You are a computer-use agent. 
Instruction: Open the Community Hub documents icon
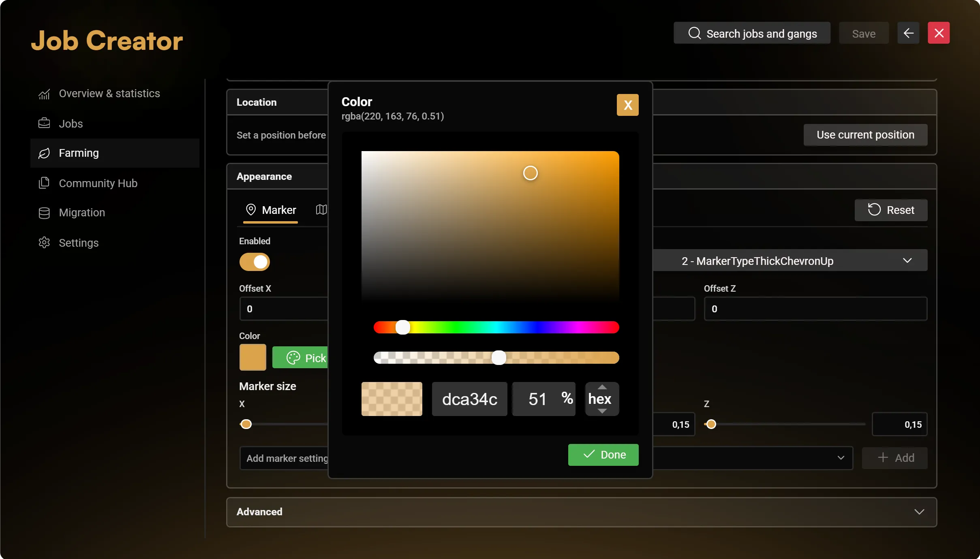pyautogui.click(x=44, y=183)
